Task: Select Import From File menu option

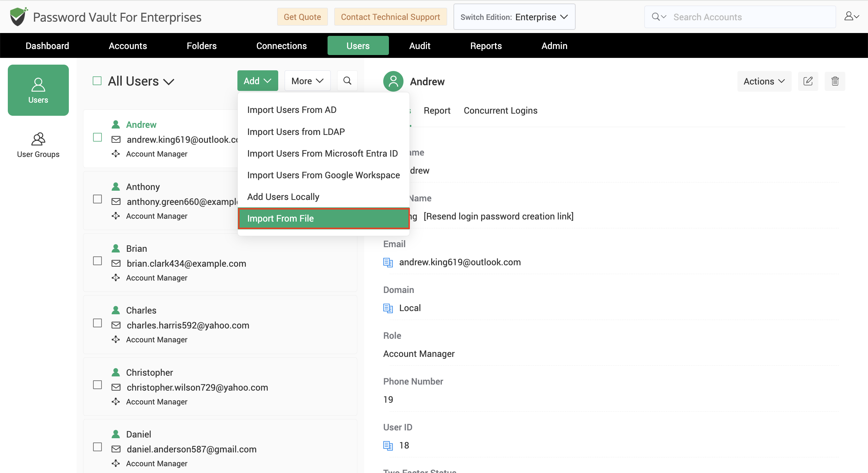Action: pos(324,218)
